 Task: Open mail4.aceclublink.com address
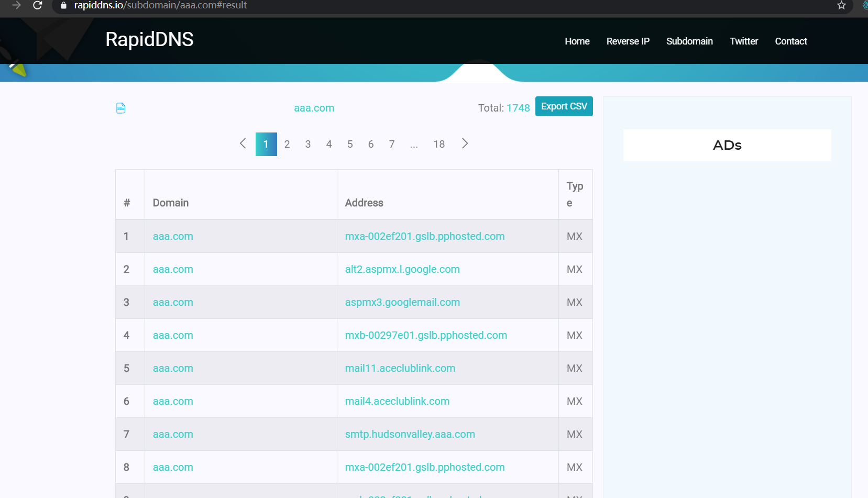[x=397, y=401]
